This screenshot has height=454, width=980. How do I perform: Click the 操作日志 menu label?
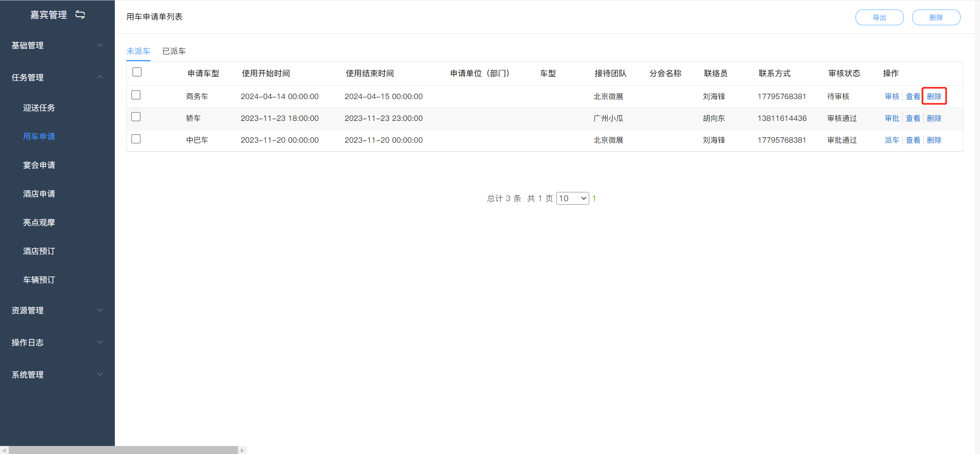click(28, 343)
